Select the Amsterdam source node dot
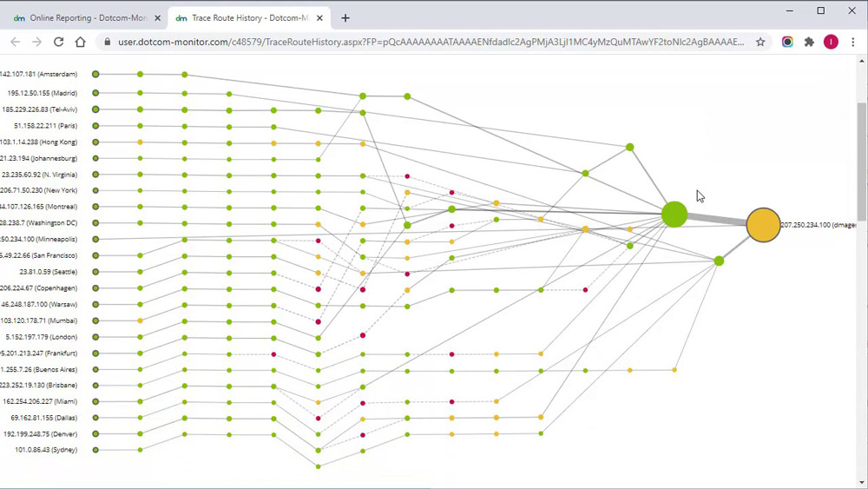 pyautogui.click(x=95, y=75)
